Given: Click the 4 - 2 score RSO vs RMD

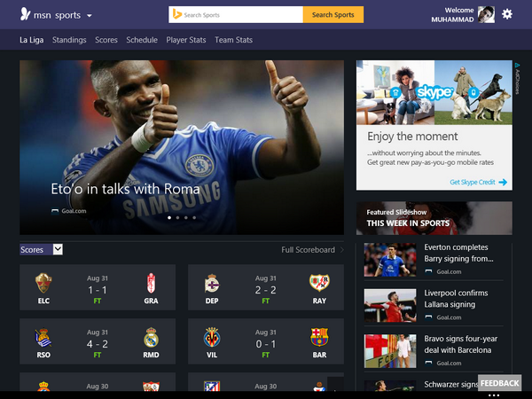Looking at the screenshot, I should 98,344.
